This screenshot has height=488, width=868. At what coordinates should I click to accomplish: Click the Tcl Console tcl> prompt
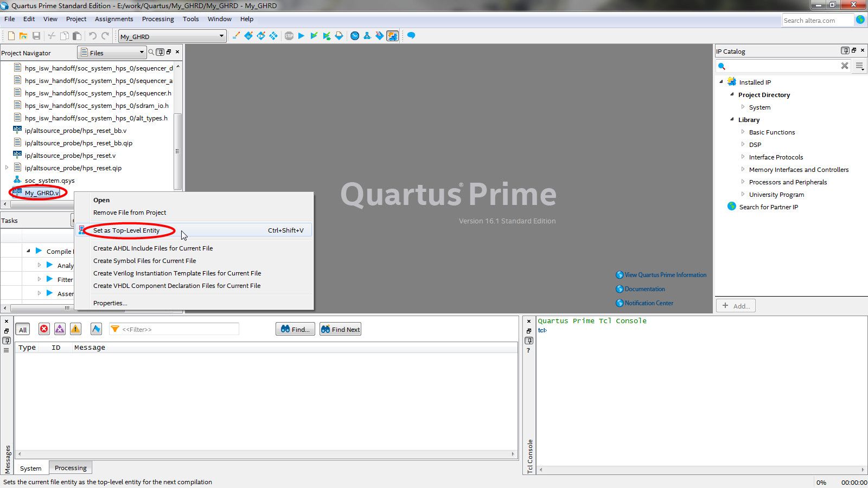542,330
